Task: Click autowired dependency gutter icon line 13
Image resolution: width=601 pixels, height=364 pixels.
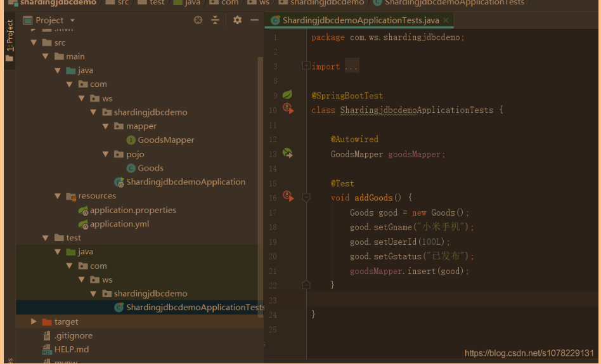Action: 287,153
